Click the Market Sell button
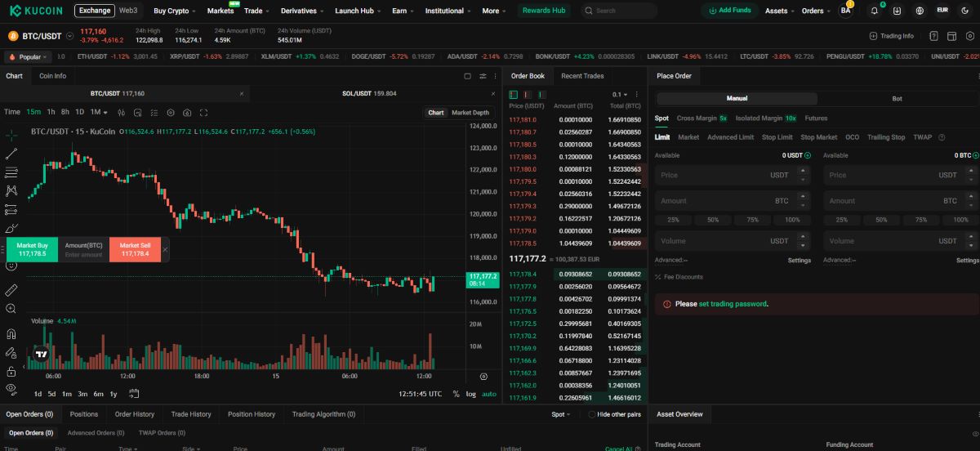980x451 pixels. [x=135, y=249]
